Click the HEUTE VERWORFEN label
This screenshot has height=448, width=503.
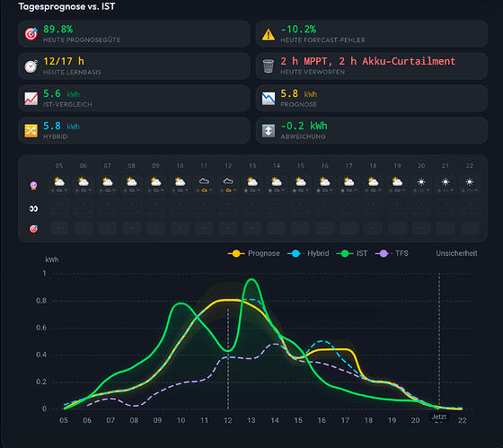coord(313,72)
